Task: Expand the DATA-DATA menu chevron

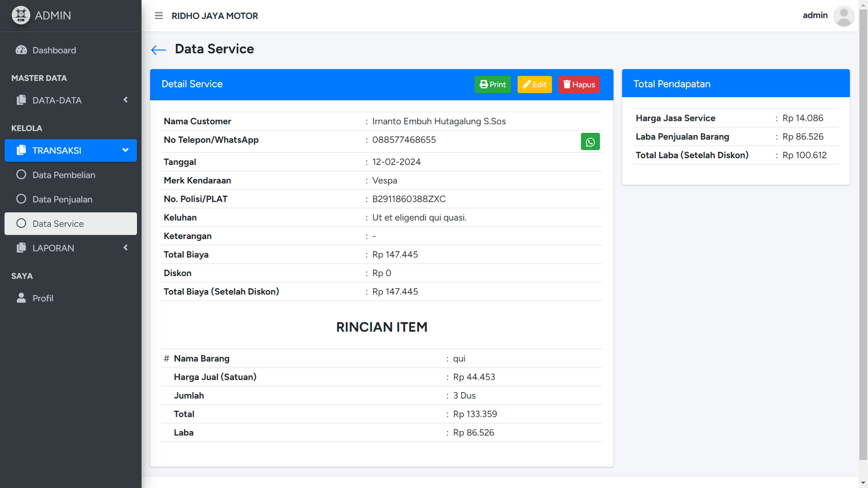Action: click(x=125, y=100)
